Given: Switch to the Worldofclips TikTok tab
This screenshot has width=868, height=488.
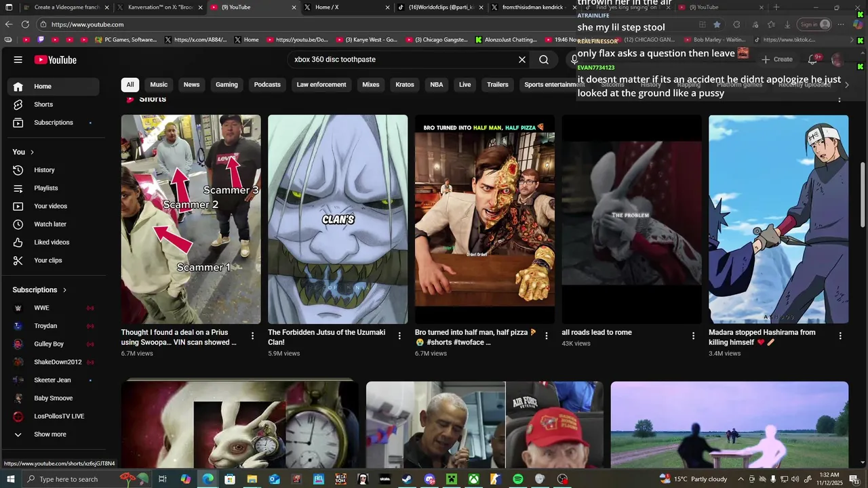Looking at the screenshot, I should click(x=439, y=7).
